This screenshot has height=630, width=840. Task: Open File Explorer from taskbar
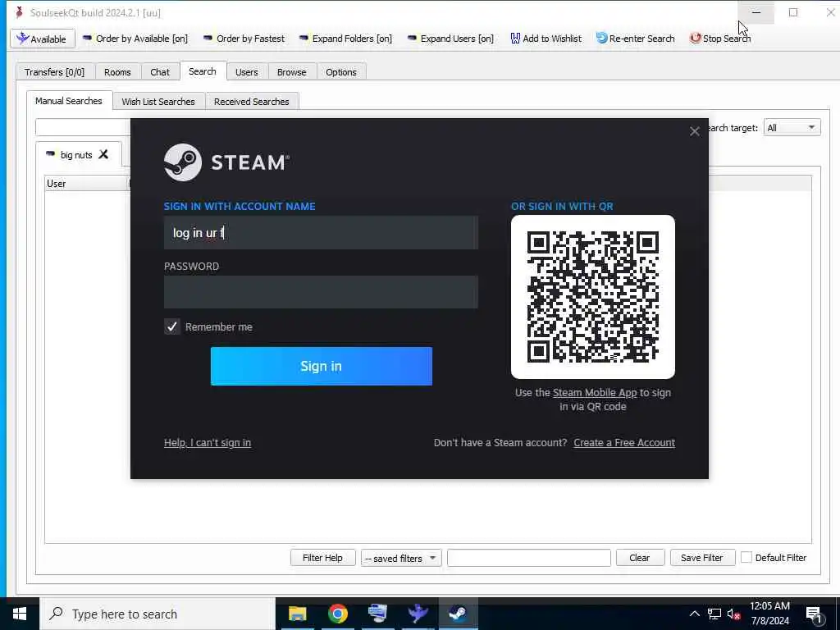point(297,614)
